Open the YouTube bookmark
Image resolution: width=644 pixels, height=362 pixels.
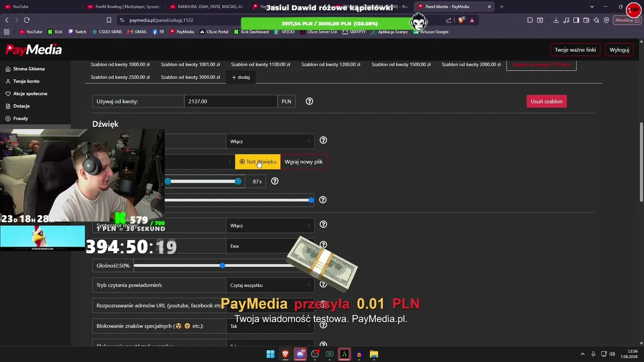(x=31, y=32)
